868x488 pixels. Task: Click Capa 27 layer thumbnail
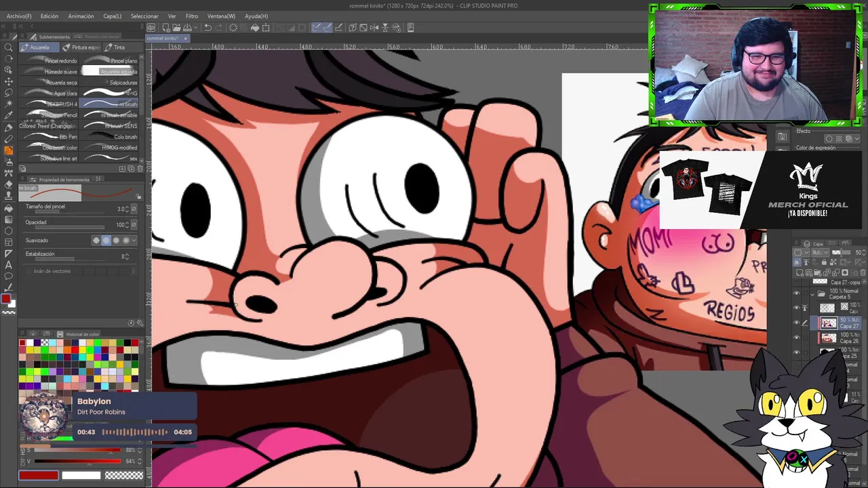[829, 323]
